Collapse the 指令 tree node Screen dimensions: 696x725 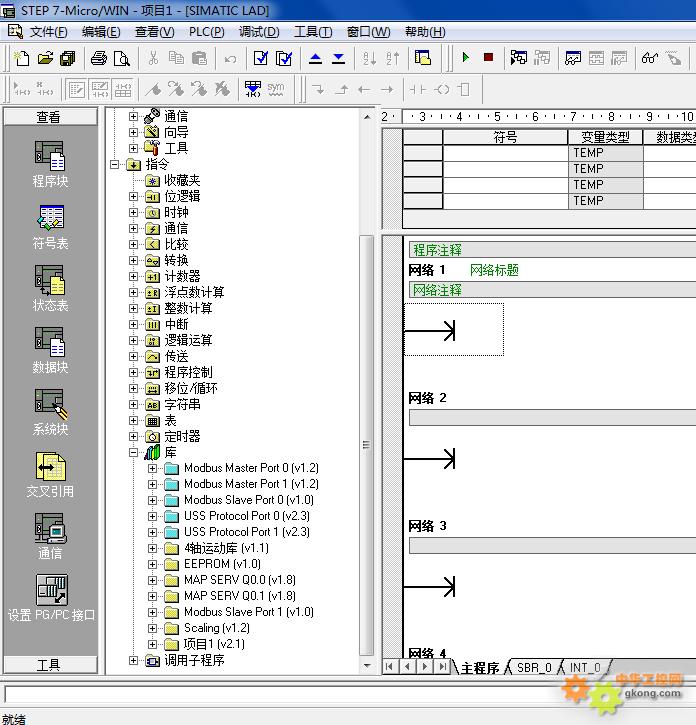coord(114,164)
